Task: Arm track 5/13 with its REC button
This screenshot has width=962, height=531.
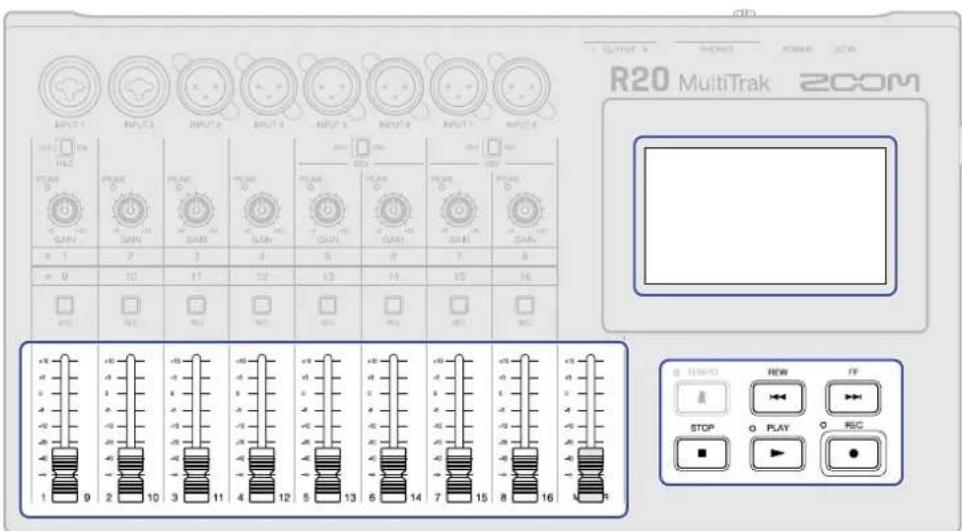Action: click(x=327, y=305)
